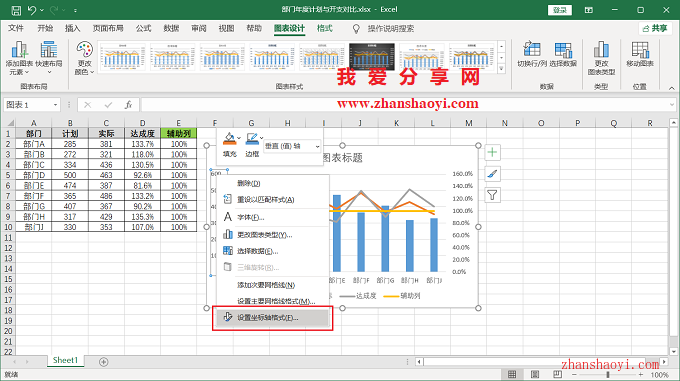Click the zoom slider handle
The width and height of the screenshot is (680, 381).
[x=608, y=374]
